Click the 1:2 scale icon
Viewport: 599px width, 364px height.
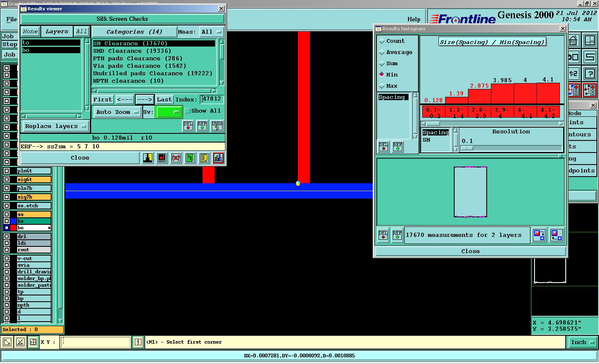574,74
